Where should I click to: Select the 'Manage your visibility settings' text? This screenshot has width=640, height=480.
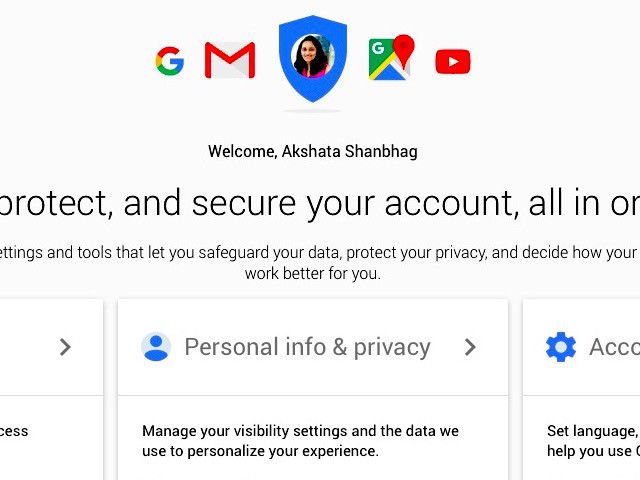point(300,431)
